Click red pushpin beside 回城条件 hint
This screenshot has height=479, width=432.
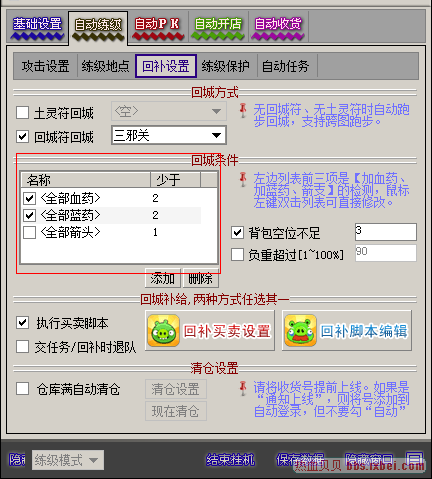click(x=243, y=179)
